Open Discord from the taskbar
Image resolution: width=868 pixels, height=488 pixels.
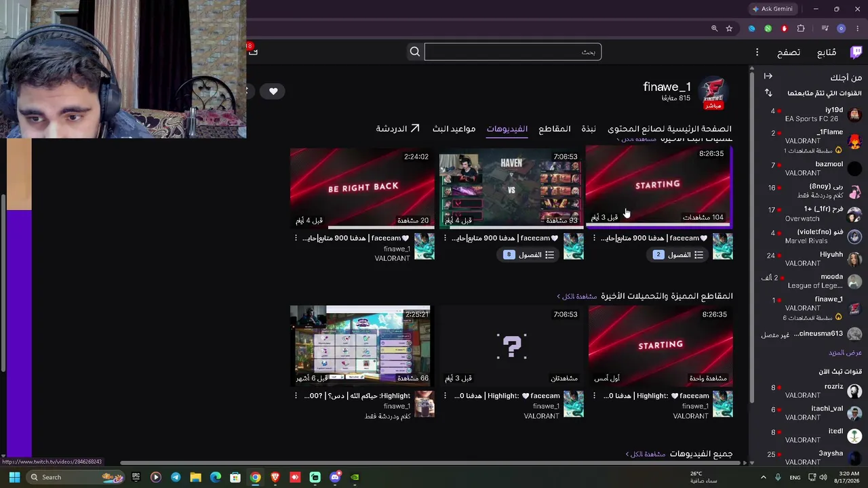(x=335, y=477)
